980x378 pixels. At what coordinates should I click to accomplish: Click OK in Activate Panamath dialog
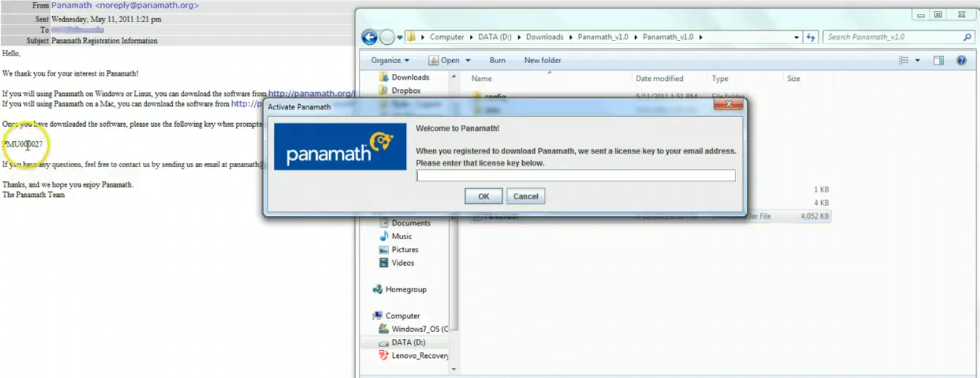tap(484, 196)
